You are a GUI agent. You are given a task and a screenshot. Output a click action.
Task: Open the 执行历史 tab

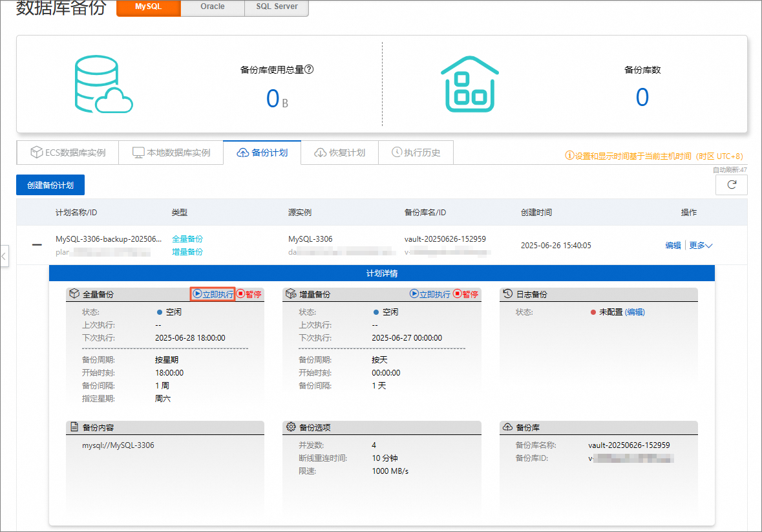tap(416, 153)
